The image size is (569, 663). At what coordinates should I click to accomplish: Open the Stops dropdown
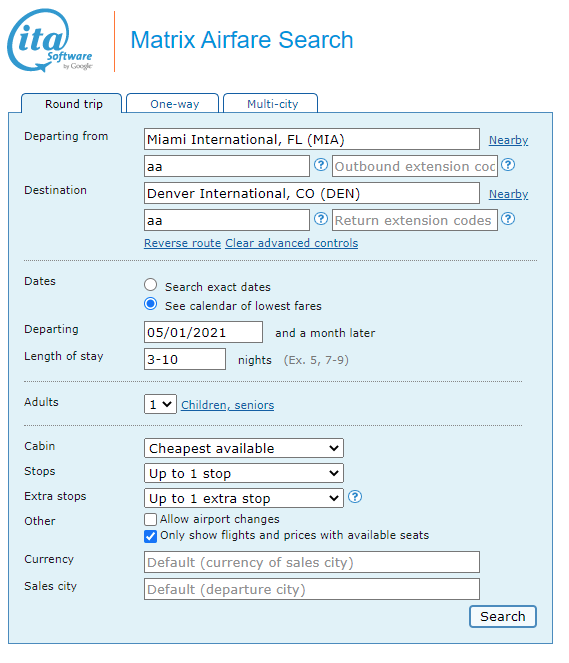pyautogui.click(x=244, y=473)
